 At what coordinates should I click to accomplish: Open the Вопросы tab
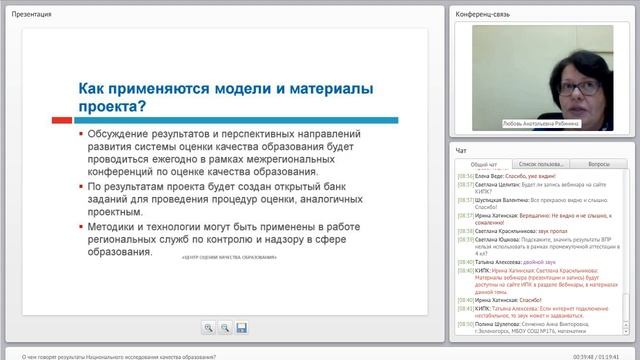pos(599,164)
